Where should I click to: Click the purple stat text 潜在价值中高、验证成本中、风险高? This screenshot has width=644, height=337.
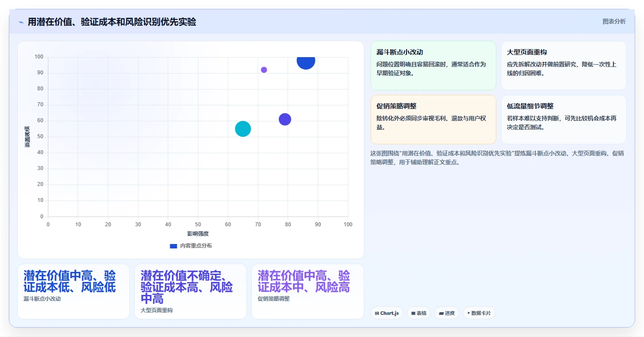coord(304,281)
